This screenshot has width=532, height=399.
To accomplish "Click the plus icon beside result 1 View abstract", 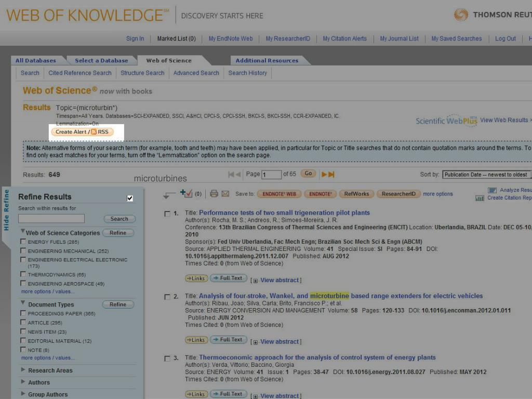I will 256,281.
